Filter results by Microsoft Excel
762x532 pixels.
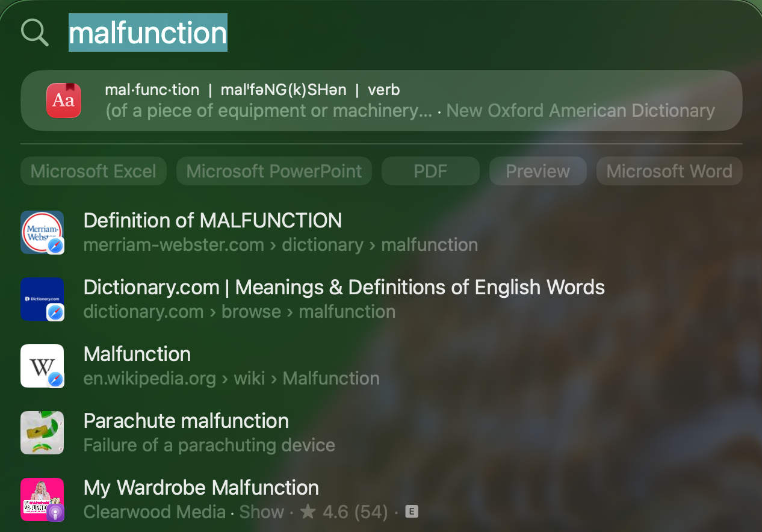pyautogui.click(x=93, y=171)
